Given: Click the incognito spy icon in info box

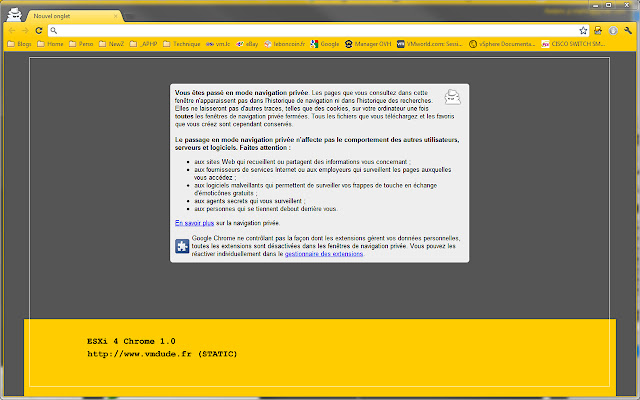Looking at the screenshot, I should [452, 97].
